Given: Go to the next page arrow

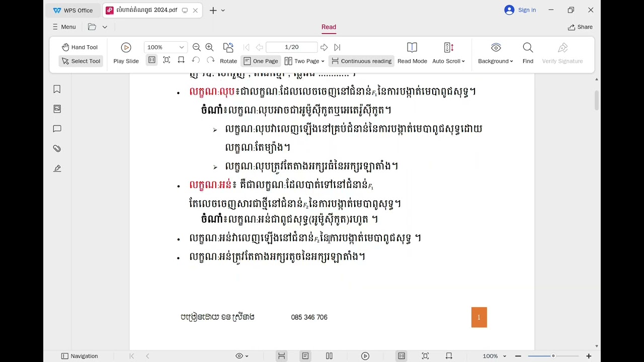Looking at the screenshot, I should click(324, 47).
